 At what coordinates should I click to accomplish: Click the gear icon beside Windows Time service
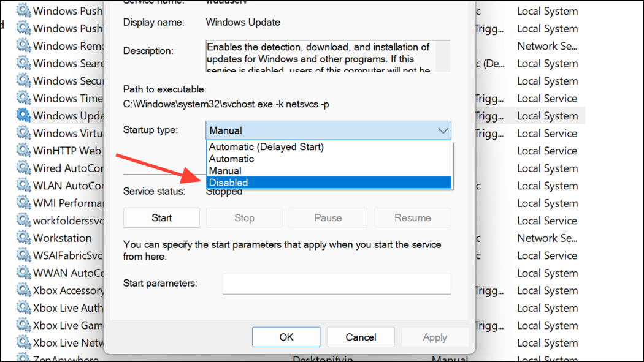click(x=23, y=98)
